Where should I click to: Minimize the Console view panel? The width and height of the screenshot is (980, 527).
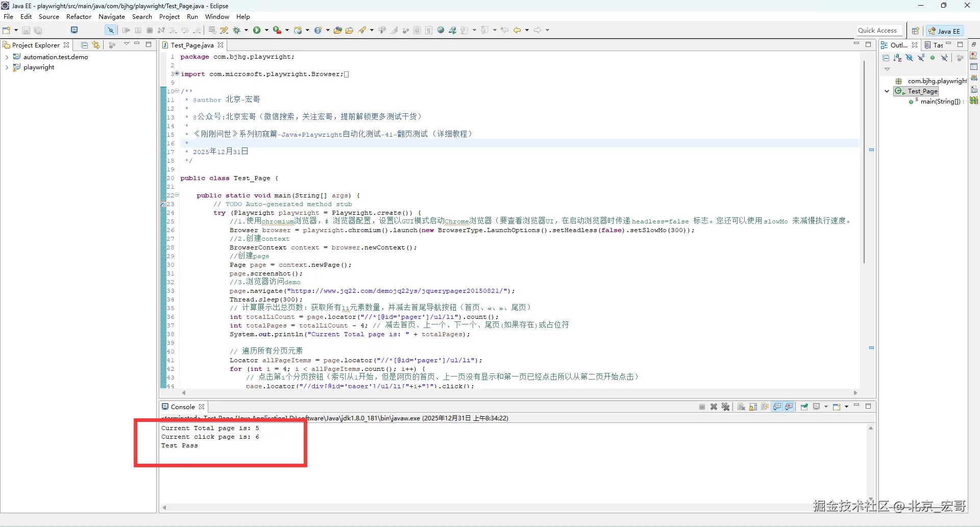pos(856,406)
